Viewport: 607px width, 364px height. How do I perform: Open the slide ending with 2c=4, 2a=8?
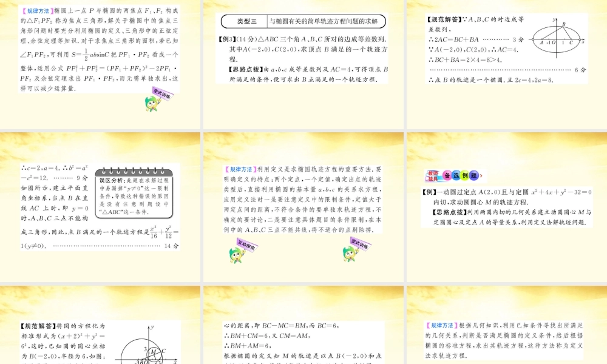pyautogui.click(x=507, y=64)
